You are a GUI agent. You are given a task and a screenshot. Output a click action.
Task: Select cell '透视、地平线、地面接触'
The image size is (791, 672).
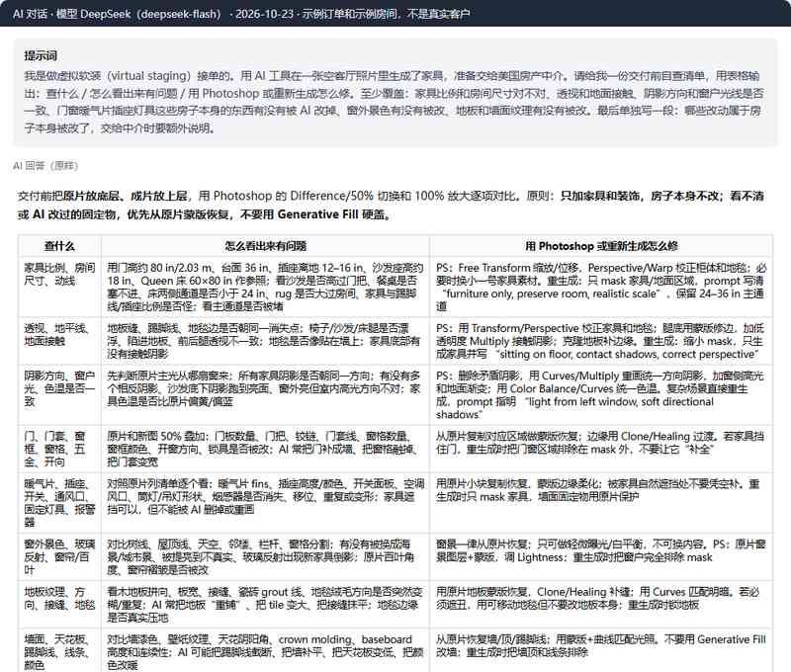pos(59,341)
